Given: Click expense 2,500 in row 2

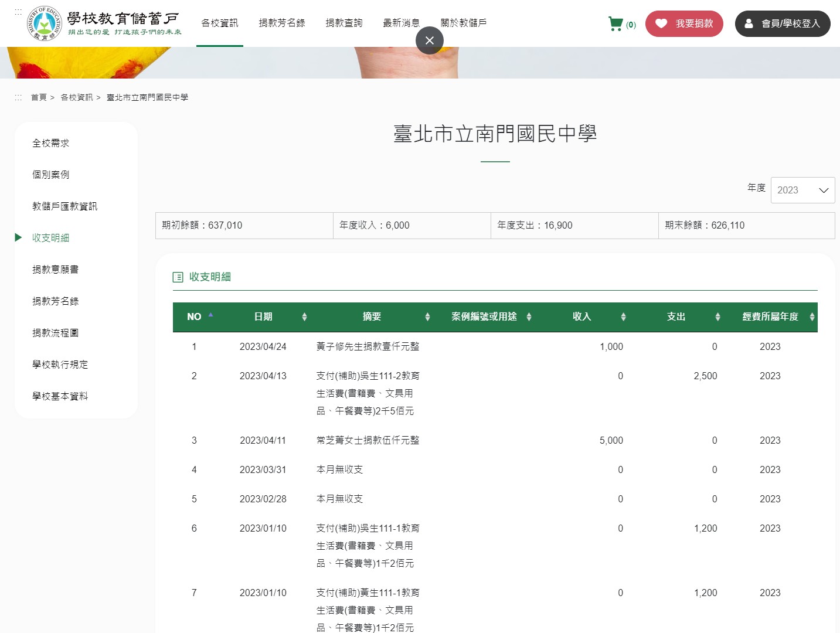Looking at the screenshot, I should (x=705, y=376).
